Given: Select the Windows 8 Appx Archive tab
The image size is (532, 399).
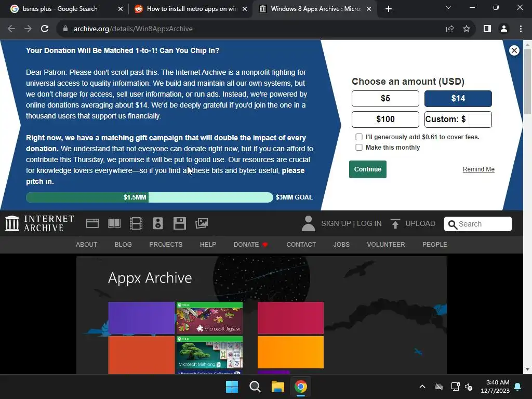Looking at the screenshot, I should tap(315, 9).
